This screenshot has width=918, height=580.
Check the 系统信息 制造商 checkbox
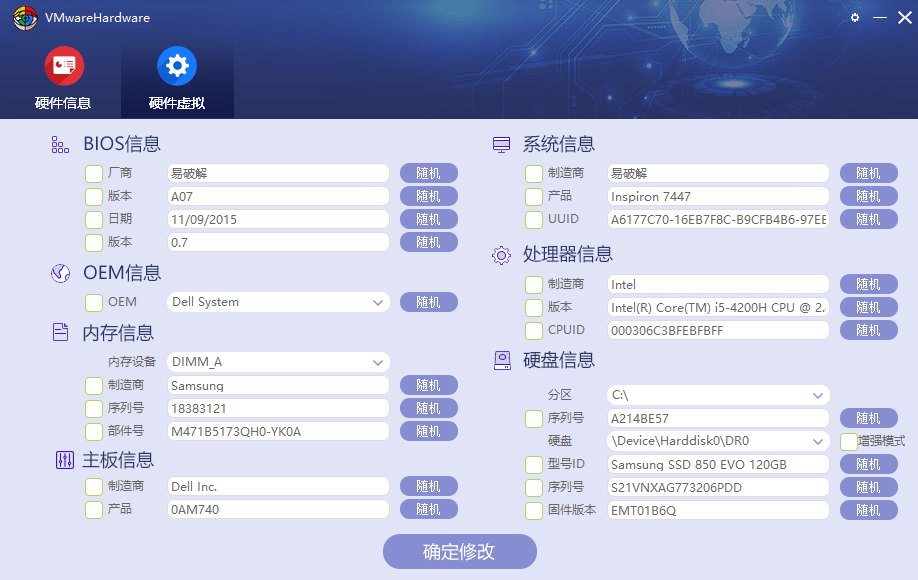(534, 173)
